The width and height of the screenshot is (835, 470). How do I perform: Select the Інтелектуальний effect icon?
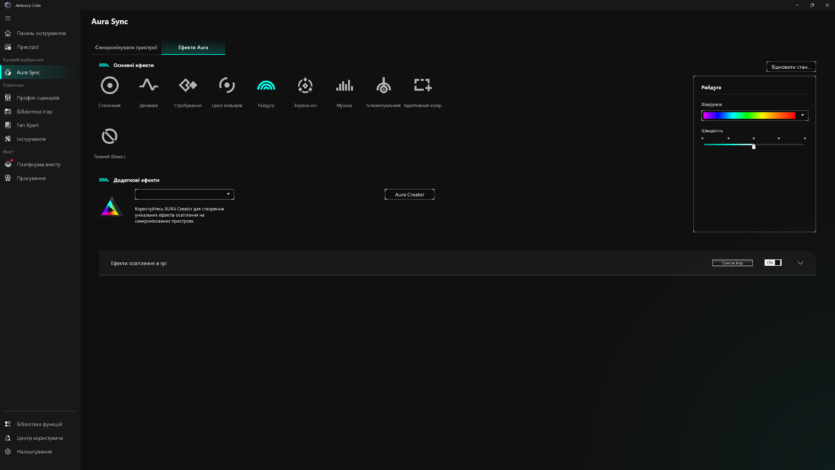pyautogui.click(x=383, y=85)
